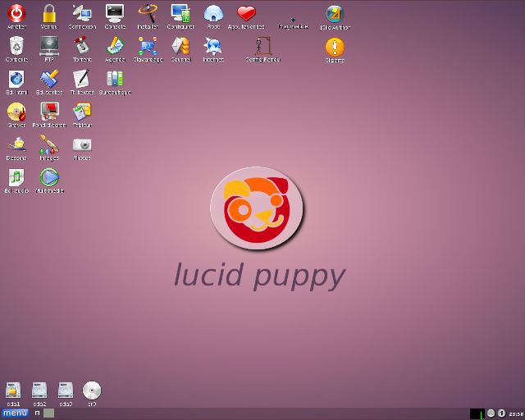Launch the Ed. textes brush icon
The image size is (525, 420).
click(49, 79)
